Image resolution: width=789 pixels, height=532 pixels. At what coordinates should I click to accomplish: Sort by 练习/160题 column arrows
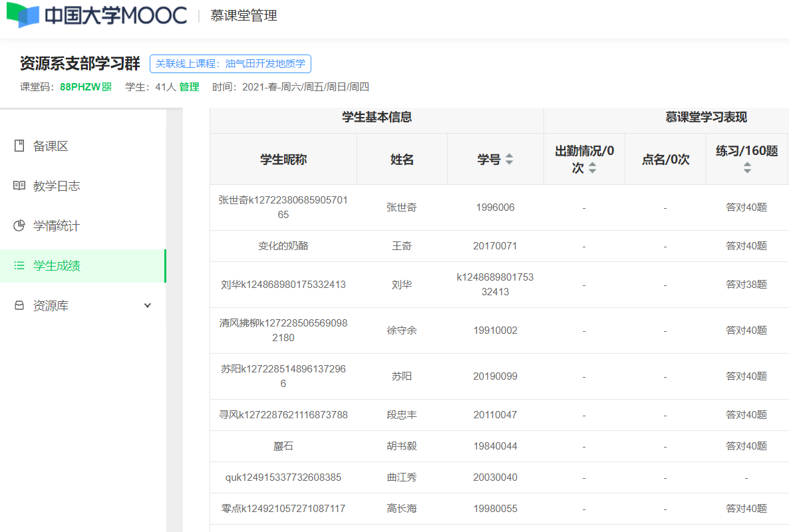[x=747, y=168]
